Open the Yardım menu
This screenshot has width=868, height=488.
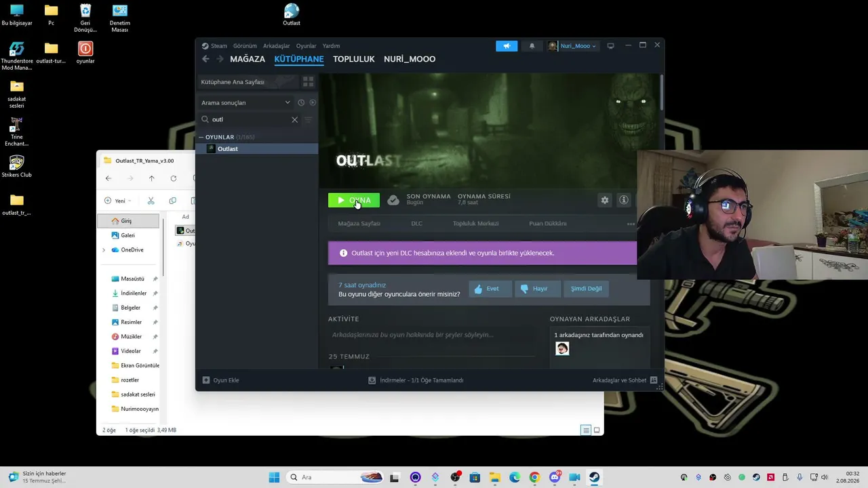click(331, 46)
